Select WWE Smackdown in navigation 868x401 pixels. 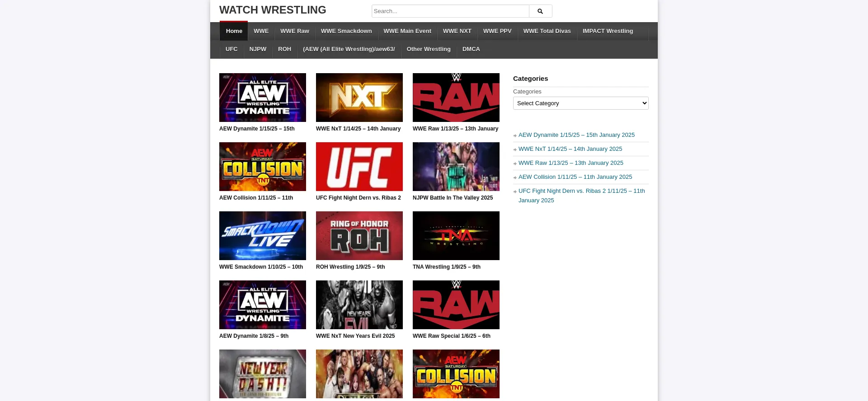pyautogui.click(x=346, y=31)
